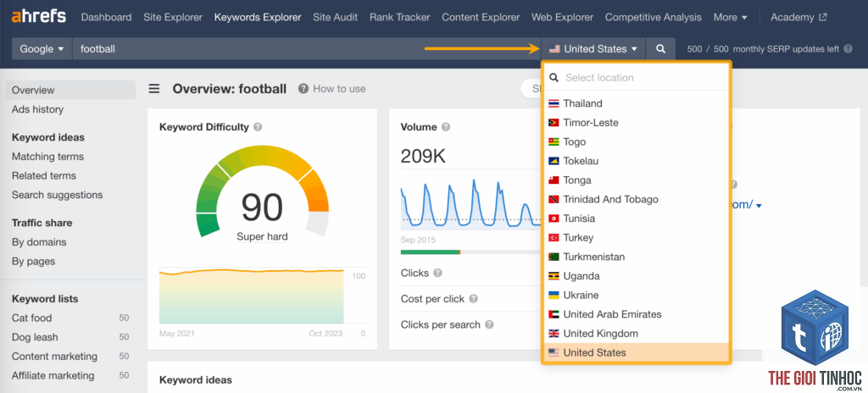Click the Select location search field
The height and width of the screenshot is (393, 868).
(x=636, y=77)
